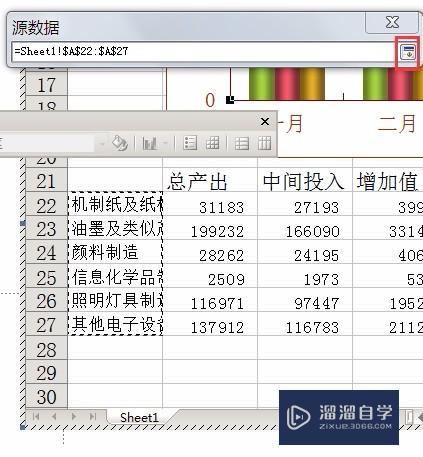Click the 二月 axis label on chart
Viewport: 423px width, 457px height.
point(397,123)
